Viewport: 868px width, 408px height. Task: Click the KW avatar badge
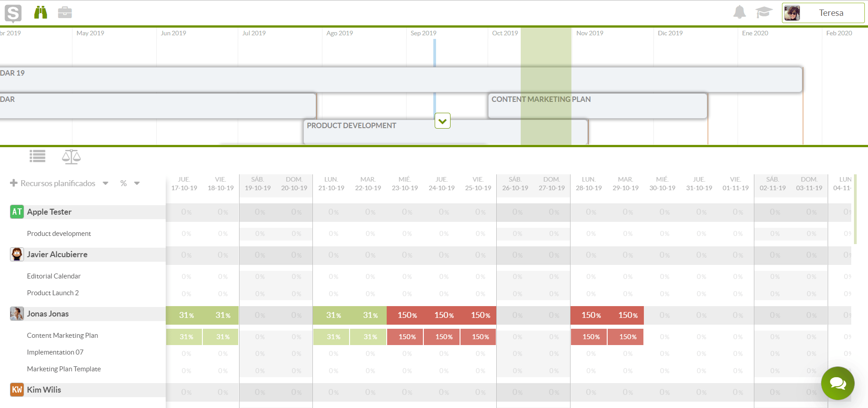17,389
